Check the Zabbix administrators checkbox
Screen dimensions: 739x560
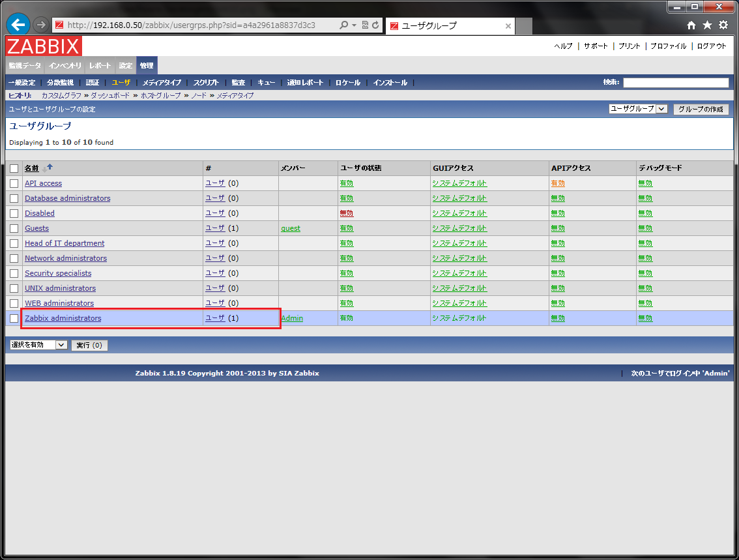(14, 319)
